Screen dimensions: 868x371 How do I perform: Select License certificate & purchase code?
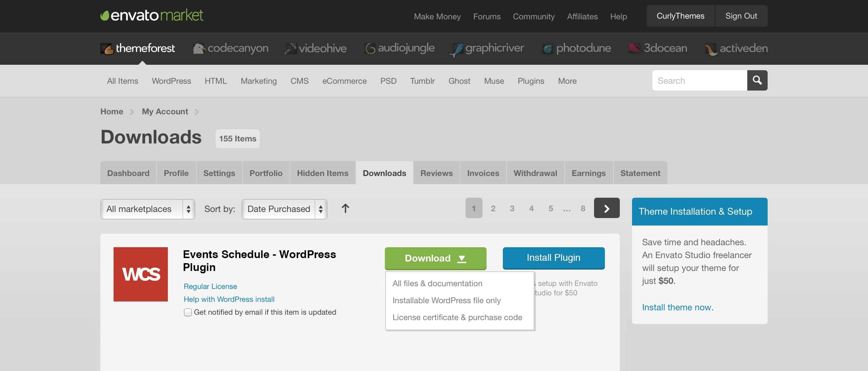[457, 317]
